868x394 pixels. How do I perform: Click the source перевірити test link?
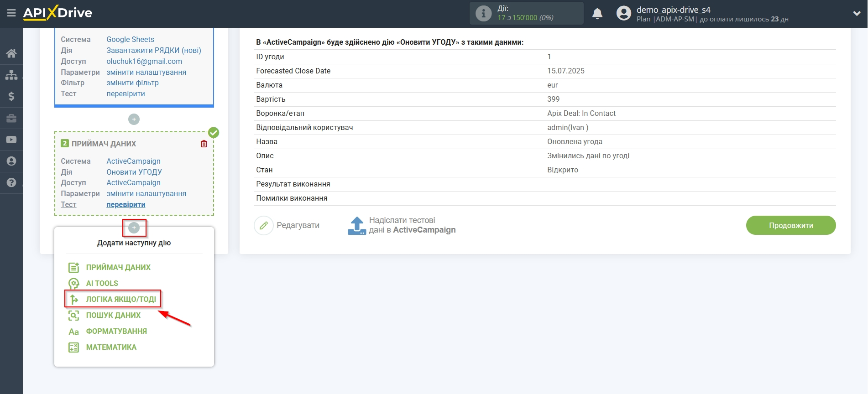pos(125,93)
